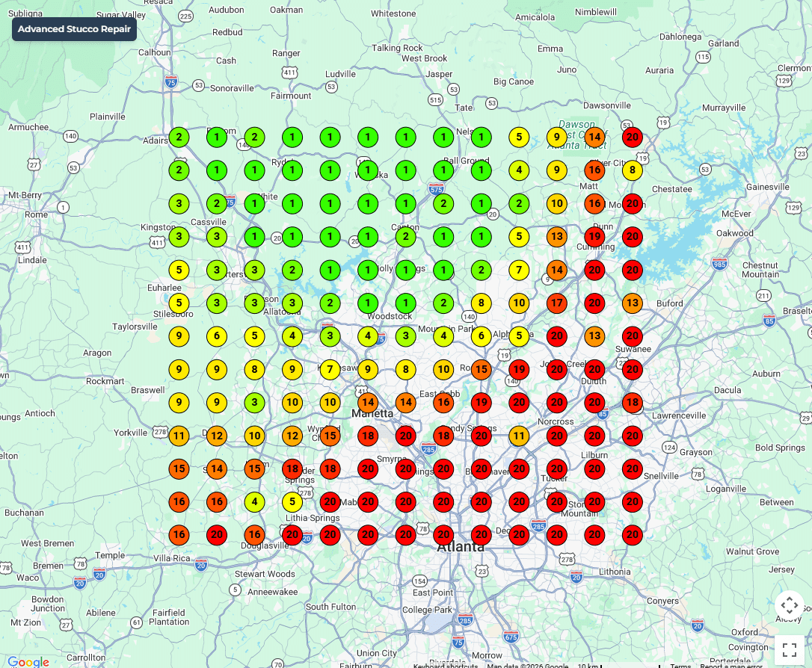Open the map camera controls
Viewport: 812px width, 668px height.
[790, 605]
